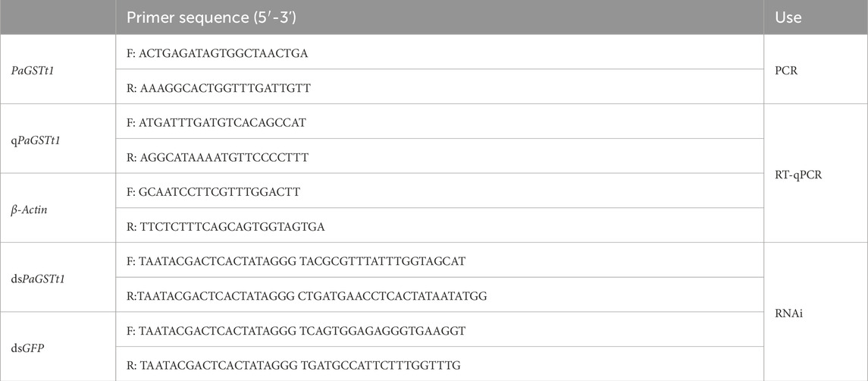Click the qPaGSTt1 forward primer ATGATTTGATGTCACAGCCAT
This screenshot has width=868, height=381.
(x=224, y=122)
